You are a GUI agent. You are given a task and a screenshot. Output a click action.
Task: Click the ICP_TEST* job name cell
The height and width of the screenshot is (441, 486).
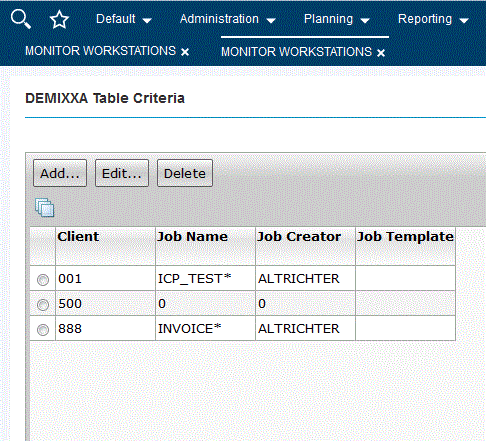click(x=205, y=278)
